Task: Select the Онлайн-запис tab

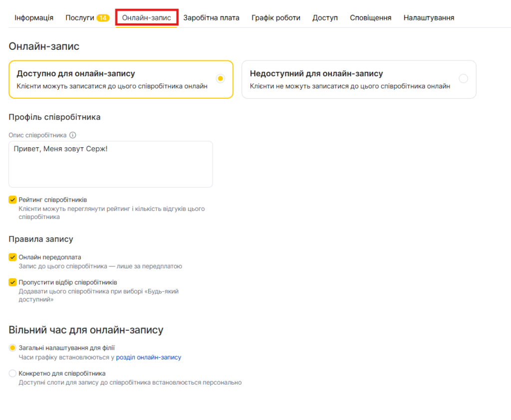Action: [x=147, y=18]
